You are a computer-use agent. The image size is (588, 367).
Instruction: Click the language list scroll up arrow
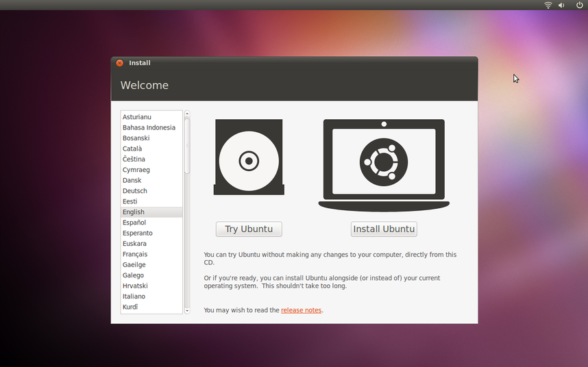coord(187,114)
